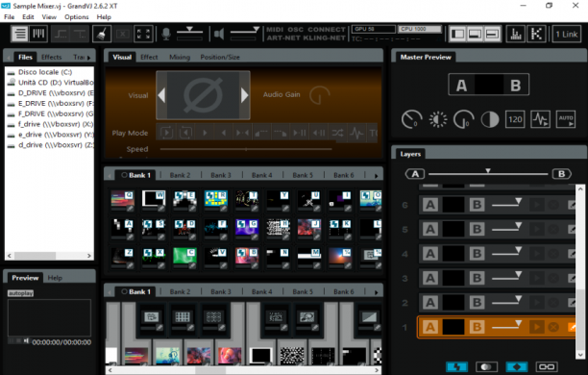The height and width of the screenshot is (375, 588).
Task: Open the audio analyzer bars icon
Action: pos(516,35)
